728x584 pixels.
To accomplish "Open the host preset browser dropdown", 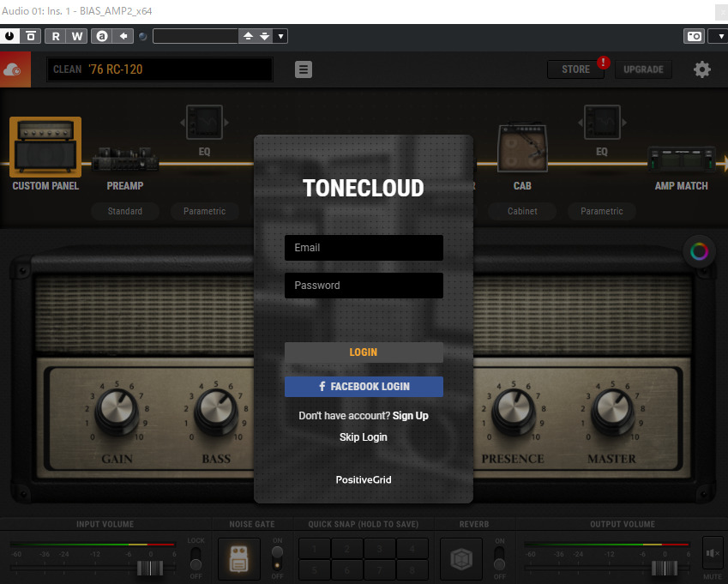I will click(281, 36).
